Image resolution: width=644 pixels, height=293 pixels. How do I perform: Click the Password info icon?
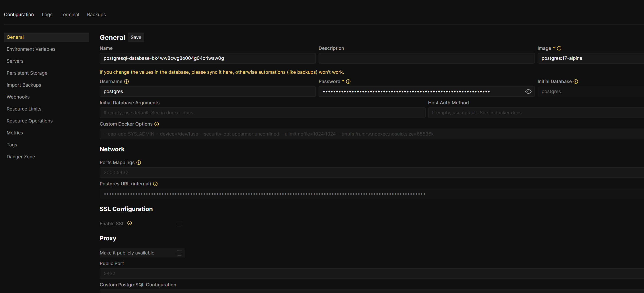point(348,81)
